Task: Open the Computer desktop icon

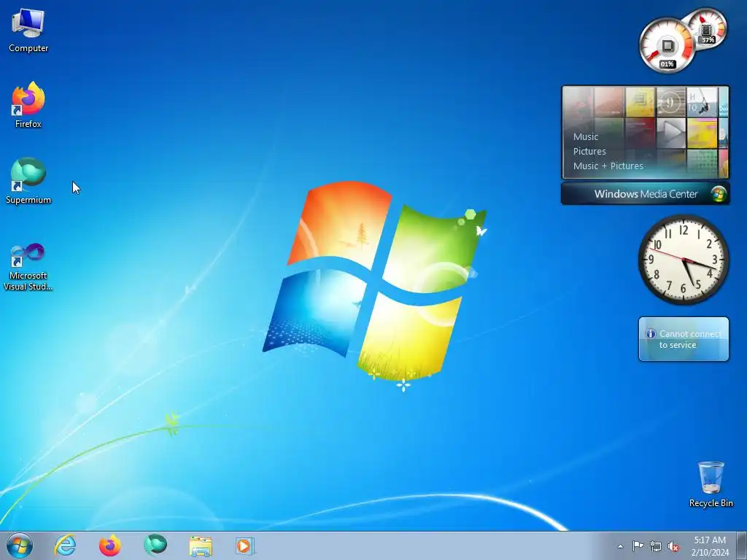Action: 28,31
